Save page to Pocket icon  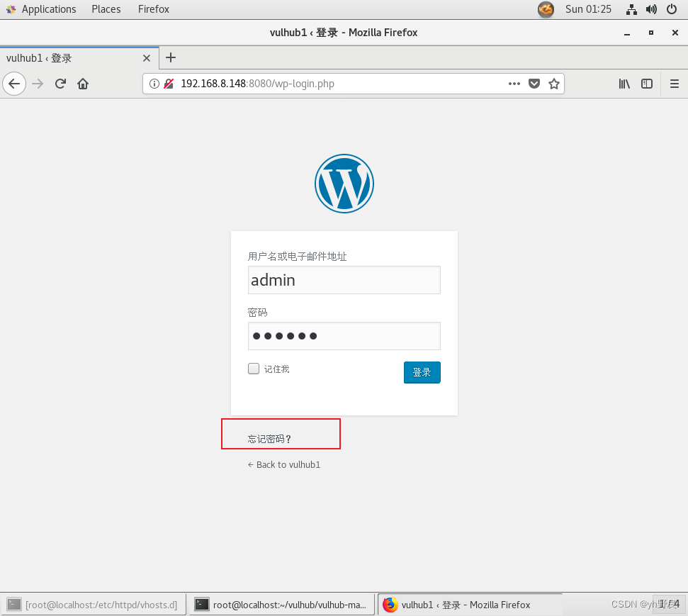534,84
